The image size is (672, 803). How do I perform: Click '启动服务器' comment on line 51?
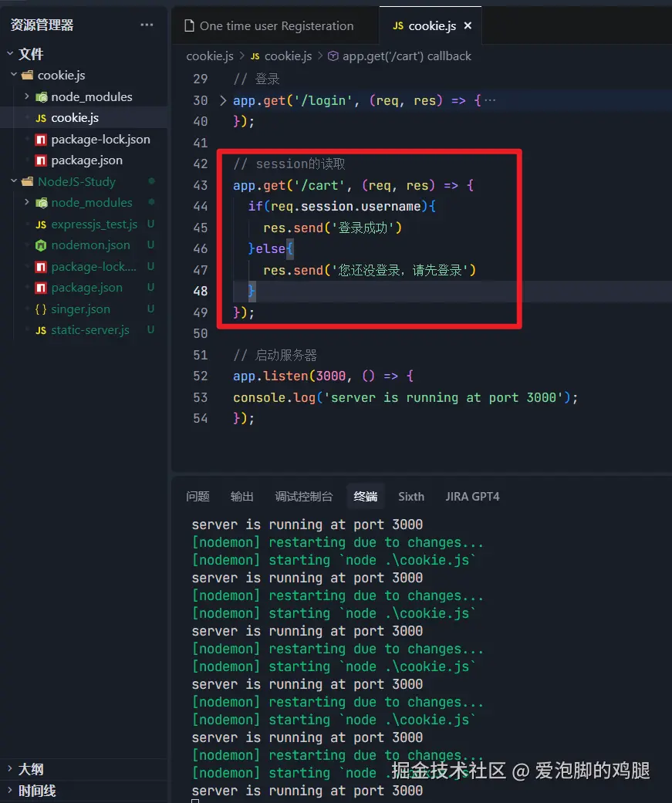point(285,355)
